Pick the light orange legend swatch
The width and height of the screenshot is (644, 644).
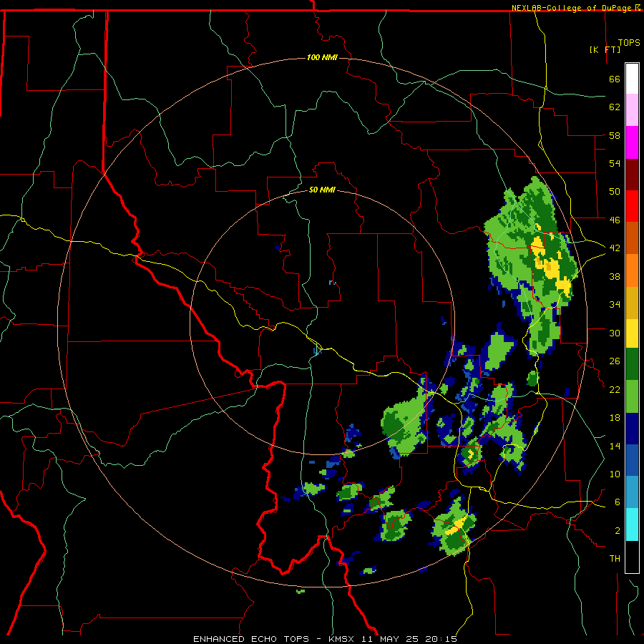click(x=632, y=270)
